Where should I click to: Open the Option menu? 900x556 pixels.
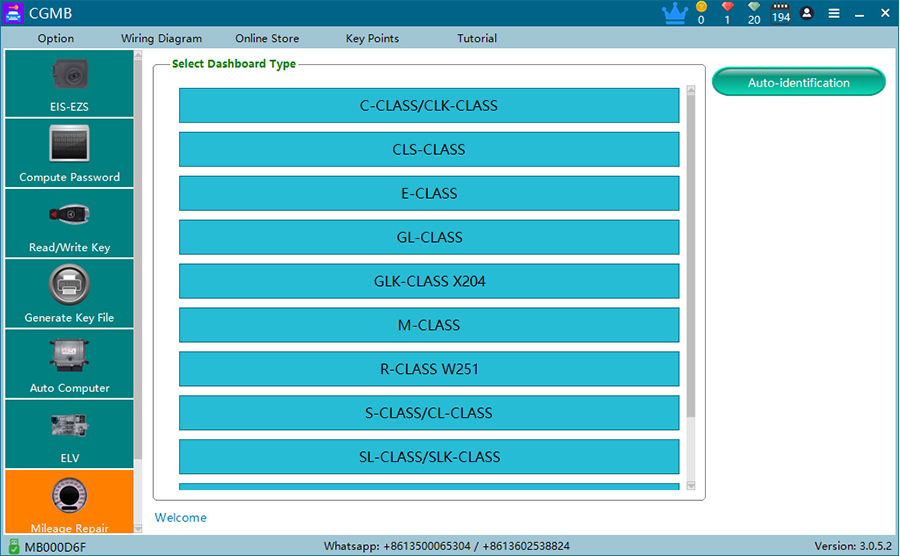coord(56,39)
